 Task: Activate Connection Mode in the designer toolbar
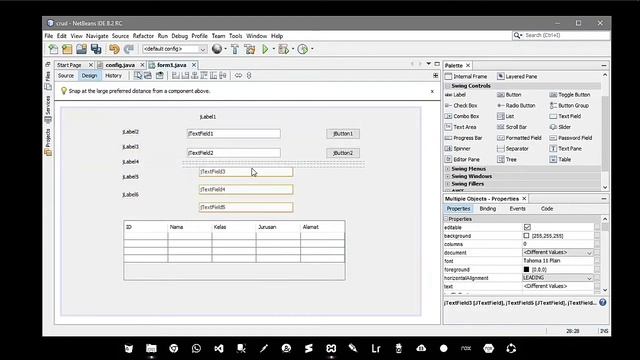tap(148, 76)
